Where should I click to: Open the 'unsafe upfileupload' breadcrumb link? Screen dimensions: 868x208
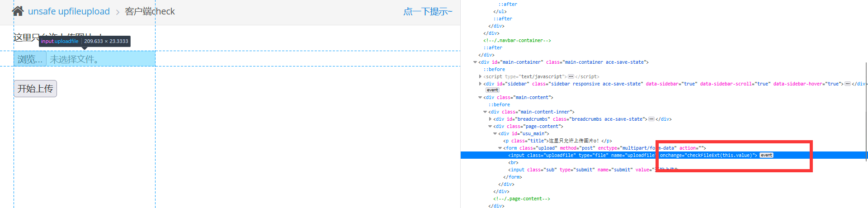(69, 11)
